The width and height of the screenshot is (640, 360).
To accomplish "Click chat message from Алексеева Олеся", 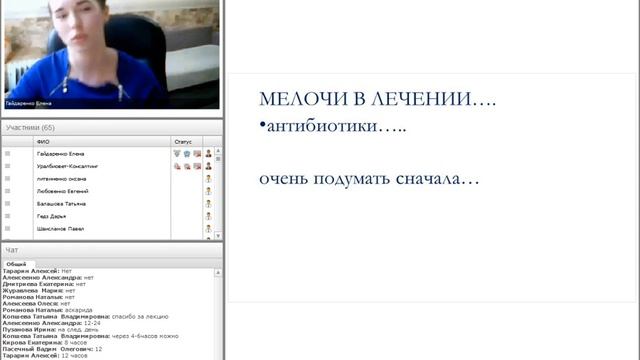I will (36, 303).
